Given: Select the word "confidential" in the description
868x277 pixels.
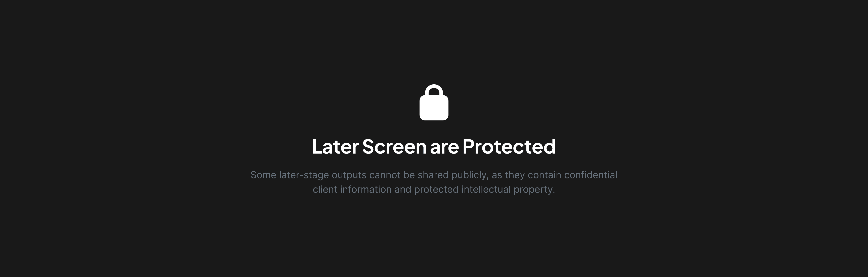Looking at the screenshot, I should [x=591, y=175].
